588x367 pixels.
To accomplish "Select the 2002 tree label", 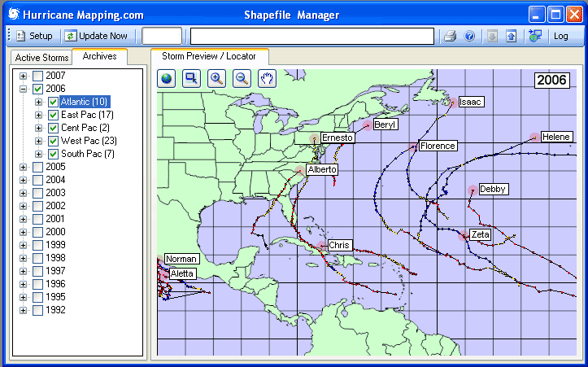I will pos(55,206).
